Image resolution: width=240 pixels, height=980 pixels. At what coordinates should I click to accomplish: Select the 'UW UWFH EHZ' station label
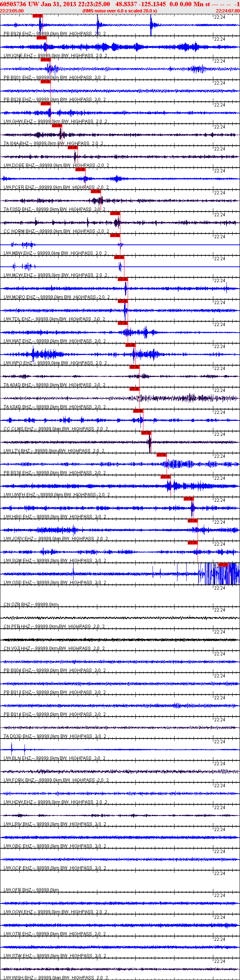[x=20, y=495]
